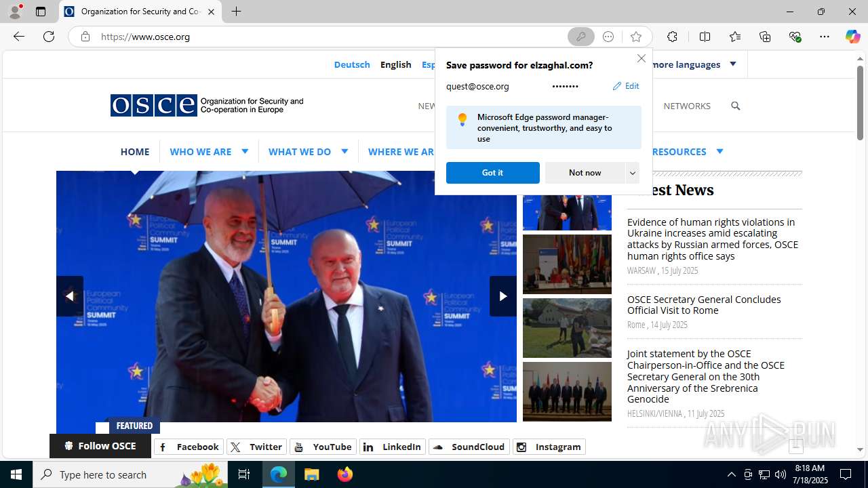Go to the HOME navigation tab

click(135, 152)
